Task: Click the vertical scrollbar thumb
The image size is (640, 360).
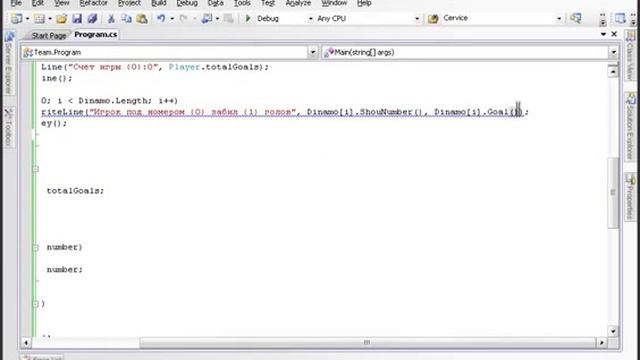Action: pyautogui.click(x=613, y=192)
